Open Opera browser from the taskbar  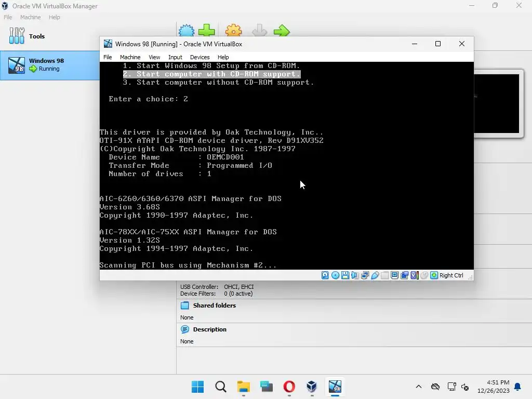[x=289, y=387]
